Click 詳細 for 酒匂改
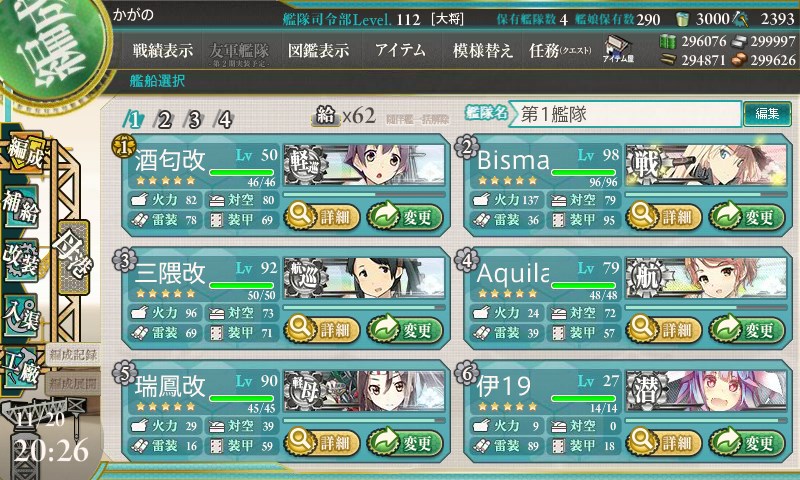This screenshot has width=800, height=480. (322, 217)
